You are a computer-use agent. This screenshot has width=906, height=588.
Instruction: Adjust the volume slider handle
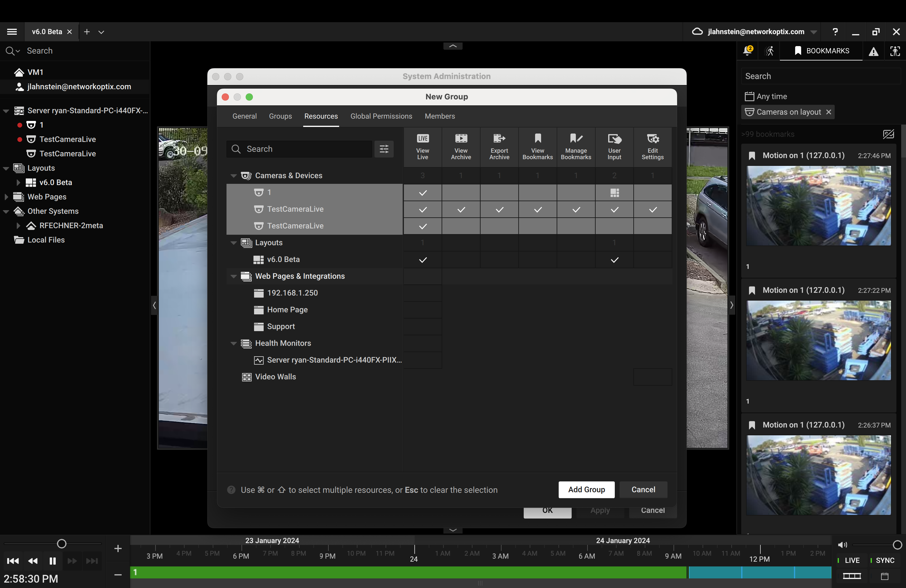(x=897, y=545)
